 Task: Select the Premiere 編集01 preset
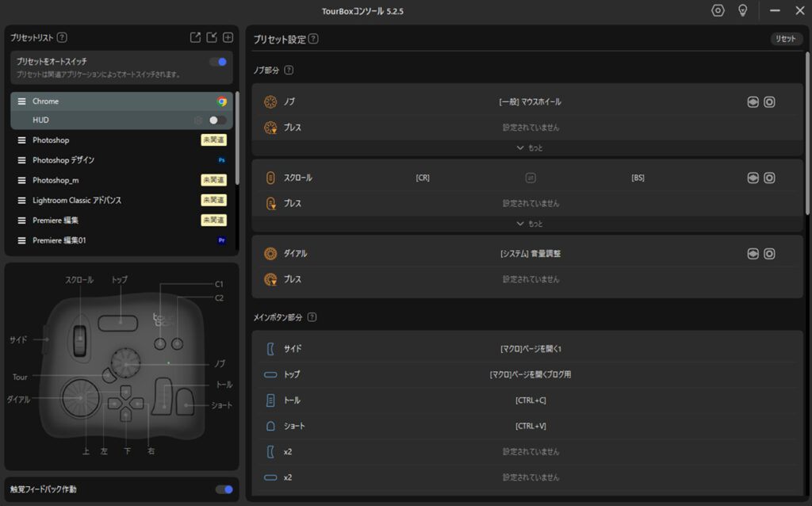(x=59, y=240)
